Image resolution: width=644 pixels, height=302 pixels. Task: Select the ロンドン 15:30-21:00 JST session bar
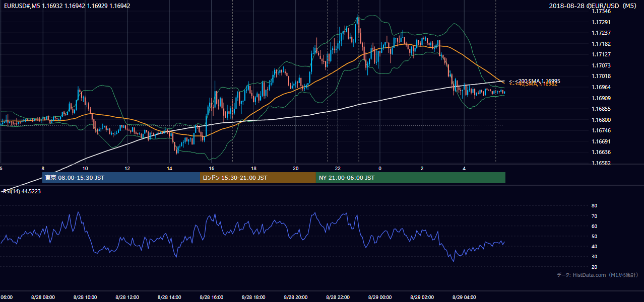tap(258, 178)
